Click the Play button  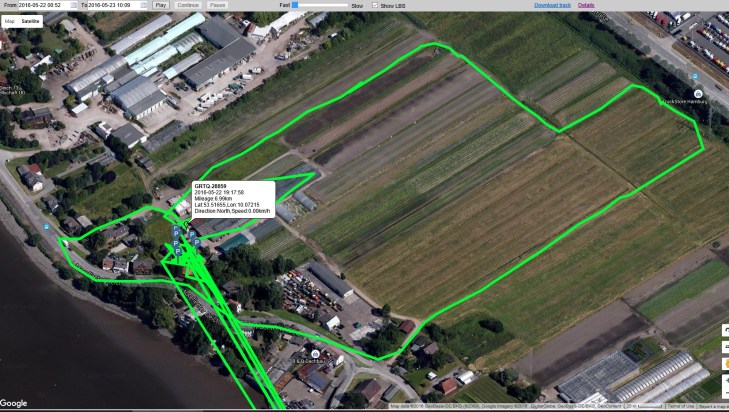(160, 5)
